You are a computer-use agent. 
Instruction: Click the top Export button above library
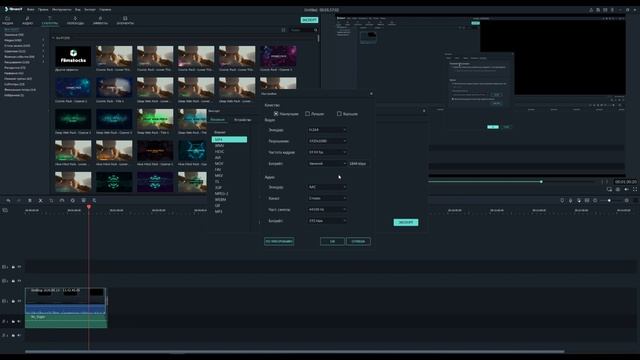click(x=309, y=20)
